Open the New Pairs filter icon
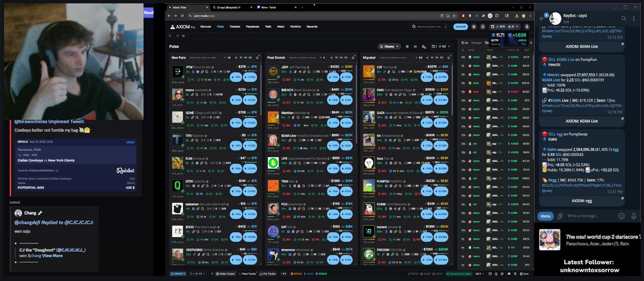Image resolution: width=644 pixels, height=281 pixels. point(258,57)
